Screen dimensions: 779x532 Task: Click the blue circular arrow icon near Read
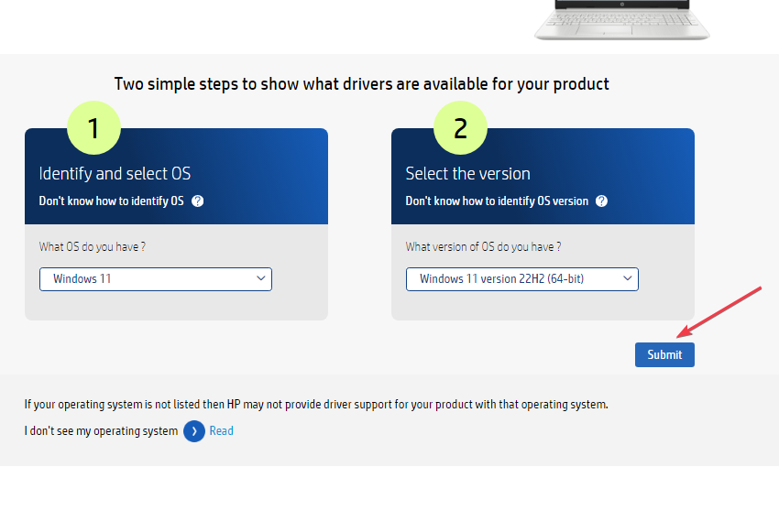click(x=194, y=431)
